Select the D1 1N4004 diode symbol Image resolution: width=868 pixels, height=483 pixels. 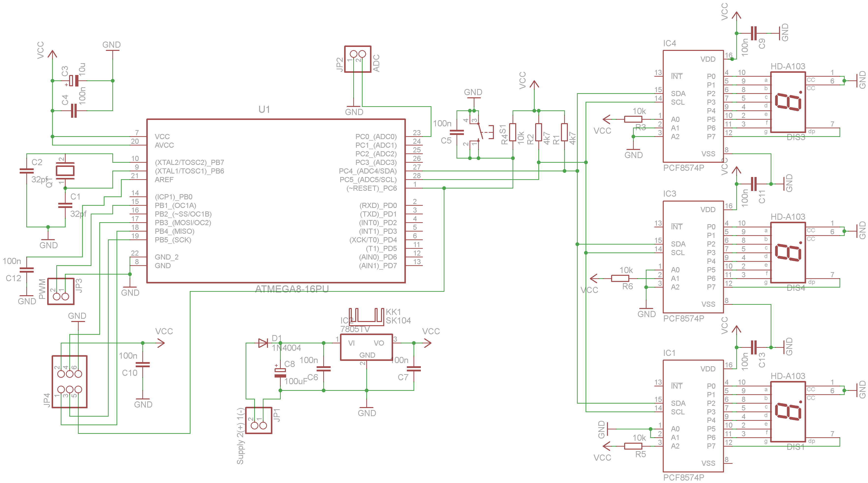pos(263,343)
